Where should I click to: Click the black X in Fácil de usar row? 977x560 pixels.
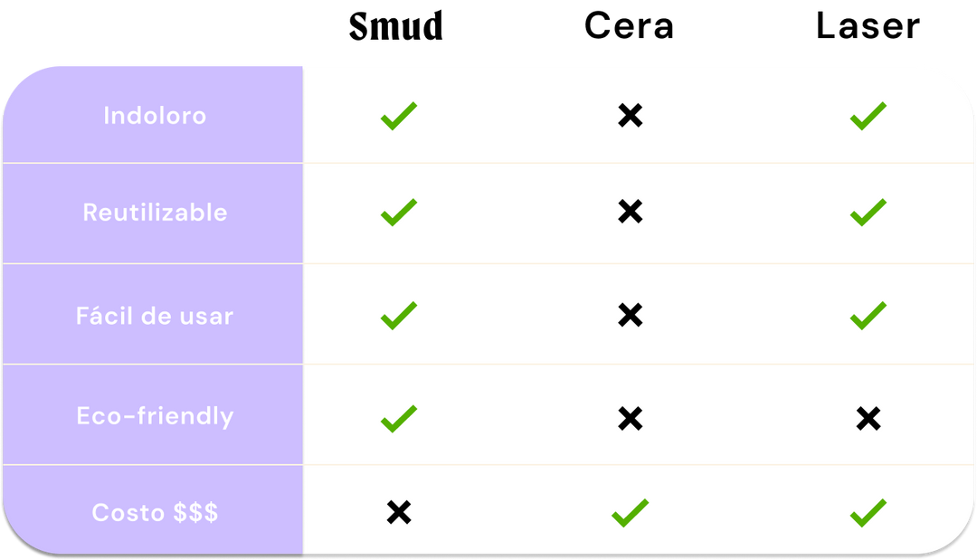630,315
